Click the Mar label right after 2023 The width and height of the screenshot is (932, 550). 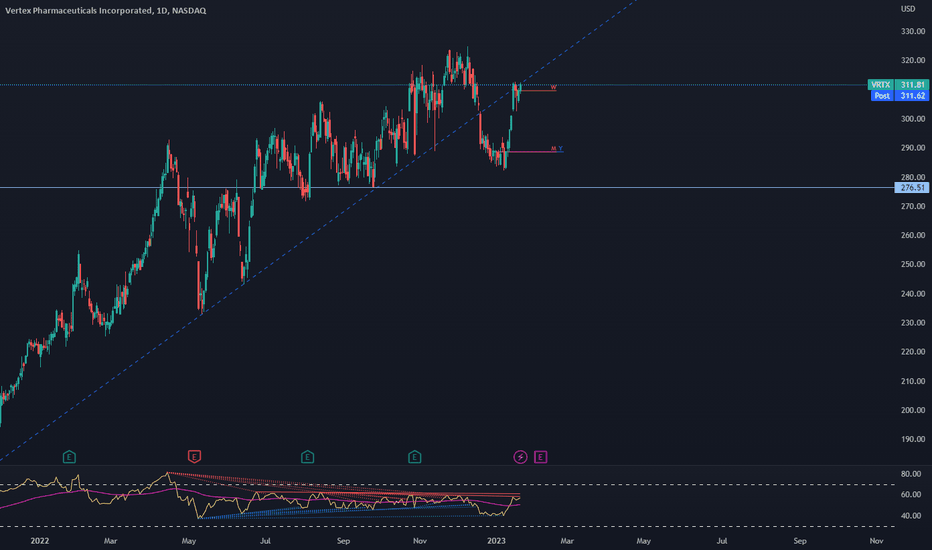(567, 540)
